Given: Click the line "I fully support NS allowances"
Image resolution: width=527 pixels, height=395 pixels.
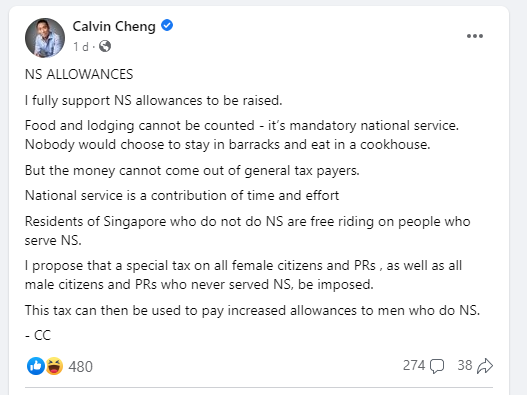Looking at the screenshot, I should [154, 101].
